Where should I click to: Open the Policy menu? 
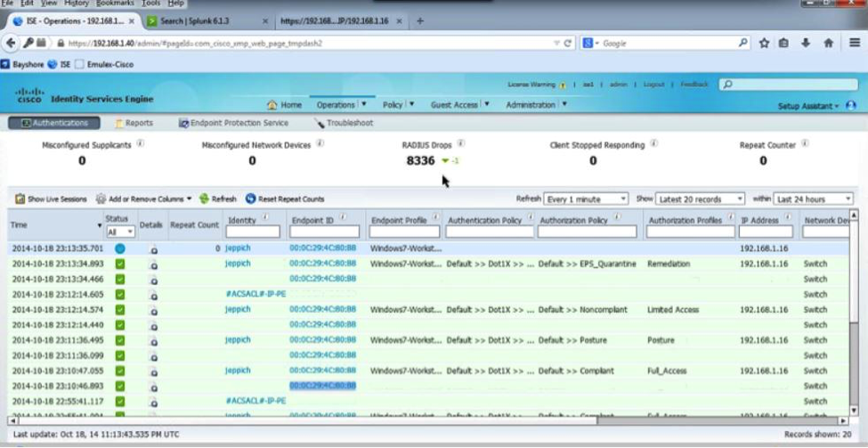tap(397, 104)
